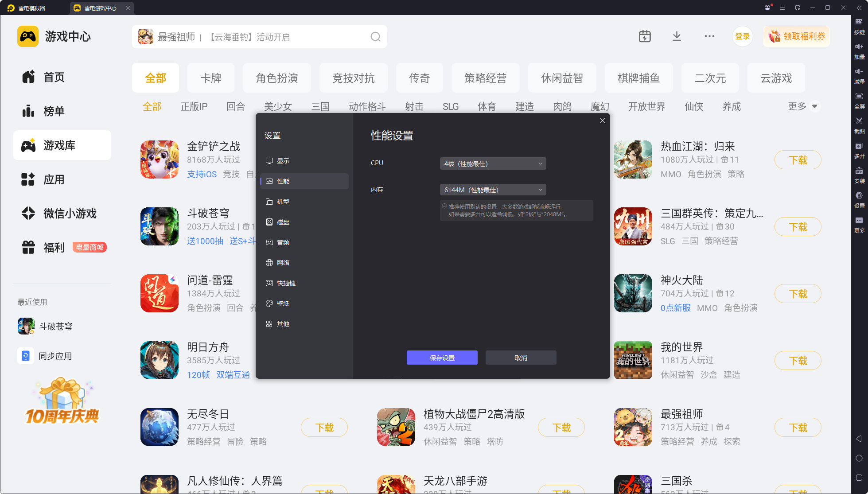This screenshot has height=494, width=868.
Task: Download 热血江湖:归来 game
Action: pyautogui.click(x=798, y=160)
